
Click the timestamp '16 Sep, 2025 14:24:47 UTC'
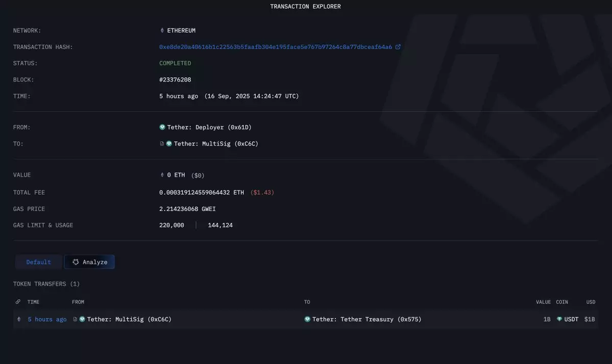pos(252,96)
